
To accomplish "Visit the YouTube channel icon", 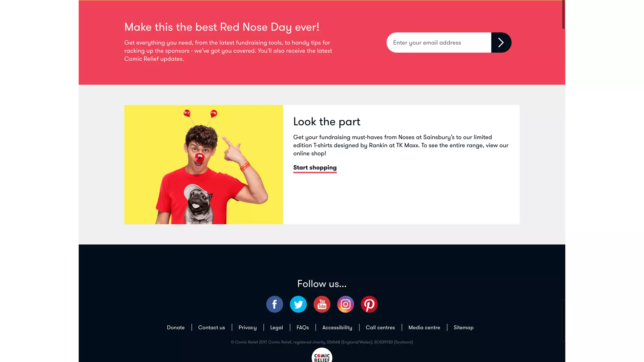I will click(322, 304).
